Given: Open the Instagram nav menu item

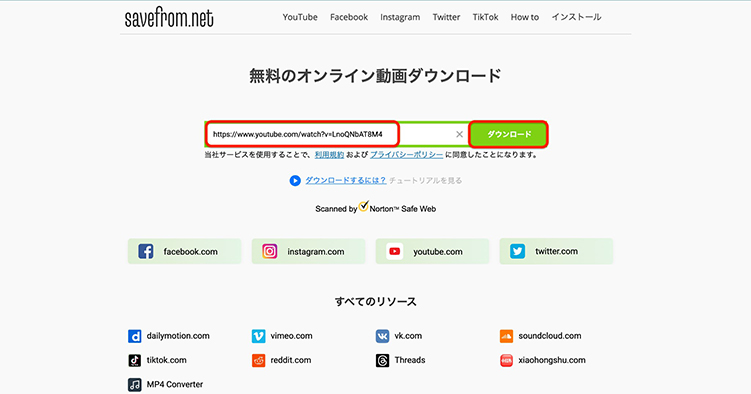Looking at the screenshot, I should (x=400, y=17).
